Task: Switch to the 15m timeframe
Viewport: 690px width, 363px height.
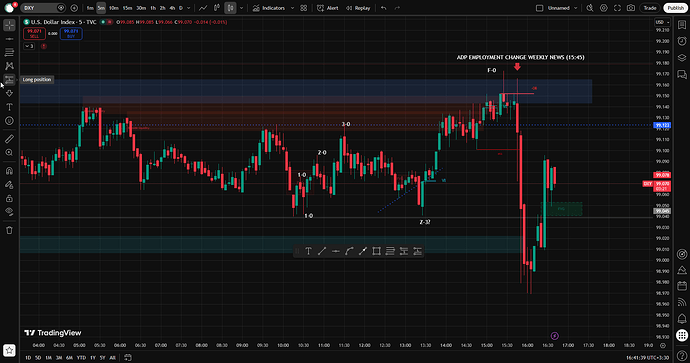Action: click(x=127, y=8)
